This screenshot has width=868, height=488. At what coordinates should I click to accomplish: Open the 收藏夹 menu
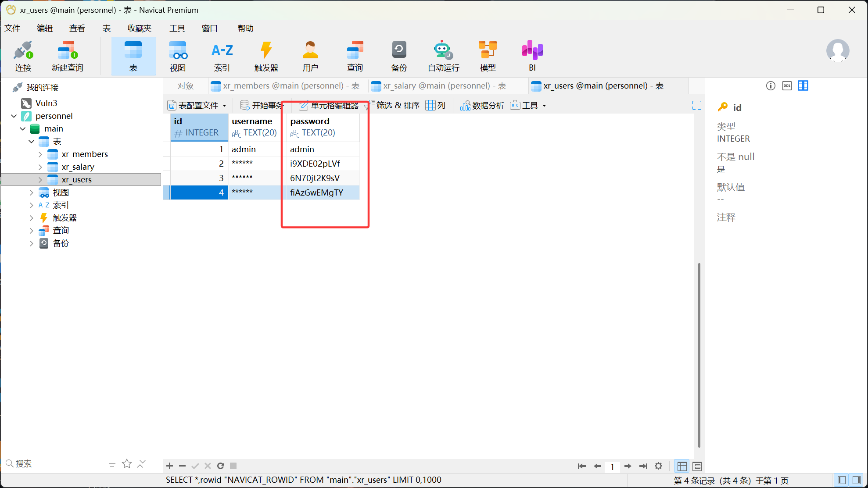pos(140,28)
